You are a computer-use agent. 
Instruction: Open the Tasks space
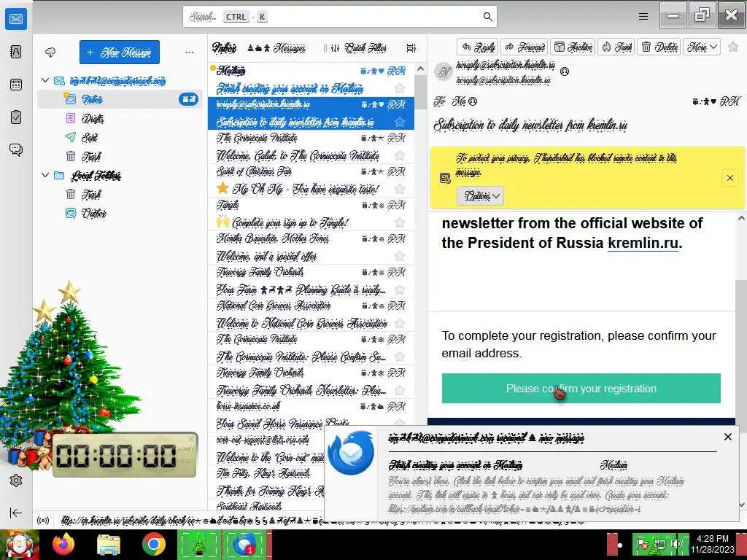[x=16, y=117]
